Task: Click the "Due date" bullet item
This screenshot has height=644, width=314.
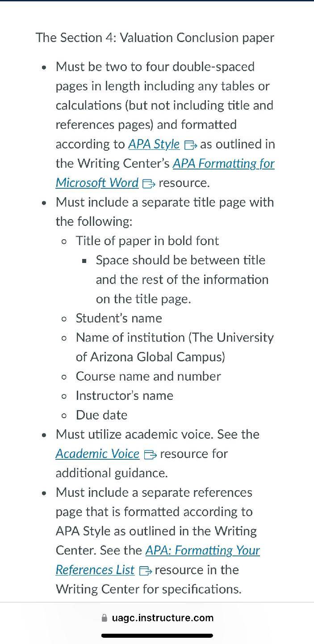Action: (x=102, y=415)
